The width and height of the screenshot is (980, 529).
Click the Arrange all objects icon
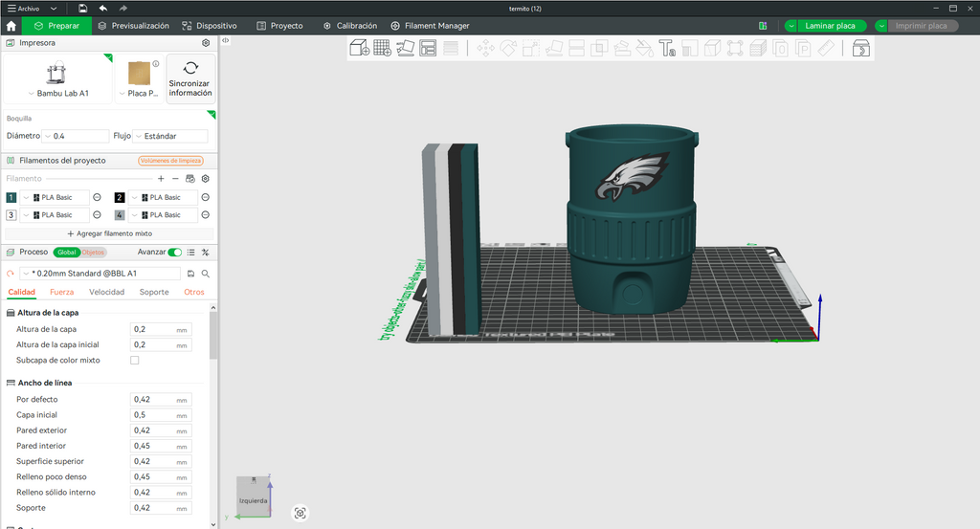[428, 48]
